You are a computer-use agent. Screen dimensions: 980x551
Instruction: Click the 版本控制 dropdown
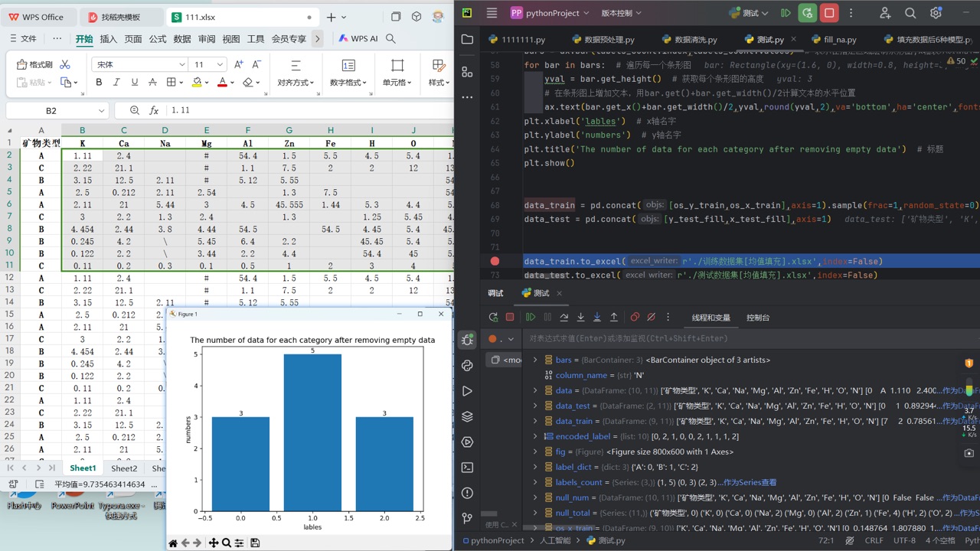pos(621,13)
